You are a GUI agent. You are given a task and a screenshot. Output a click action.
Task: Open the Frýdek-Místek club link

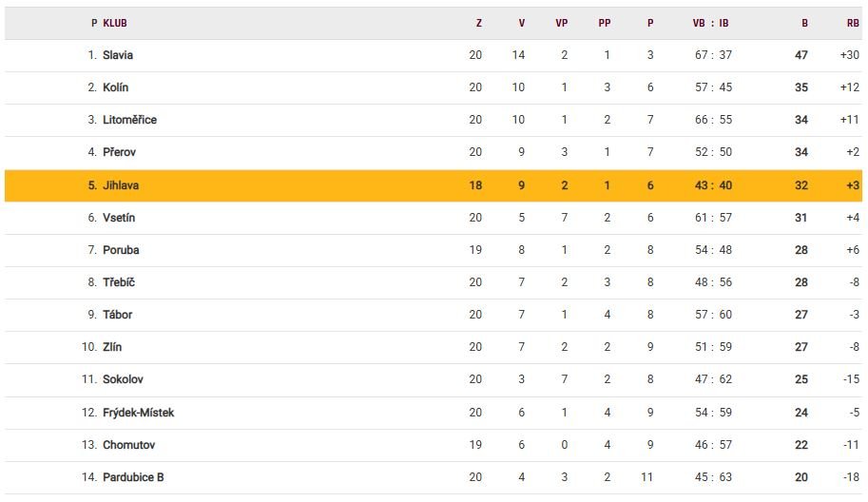click(x=138, y=413)
